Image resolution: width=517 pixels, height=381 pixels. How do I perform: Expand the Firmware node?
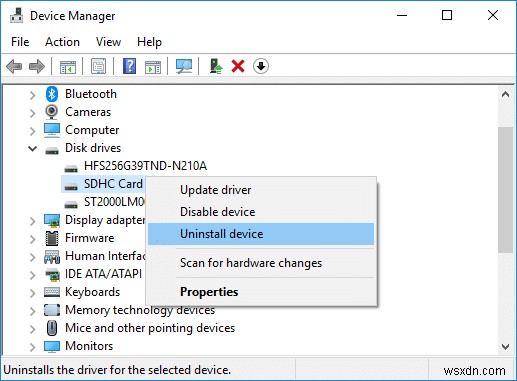click(32, 239)
